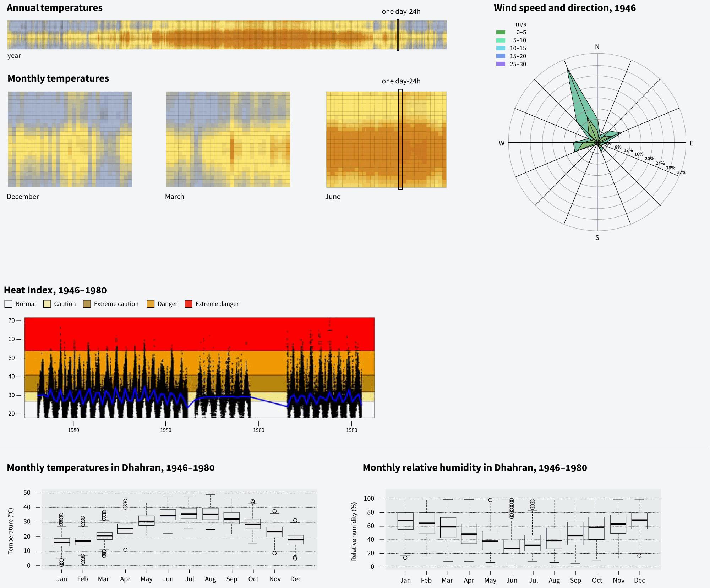
Task: Click the red Extreme danger legend box
Action: tap(189, 304)
